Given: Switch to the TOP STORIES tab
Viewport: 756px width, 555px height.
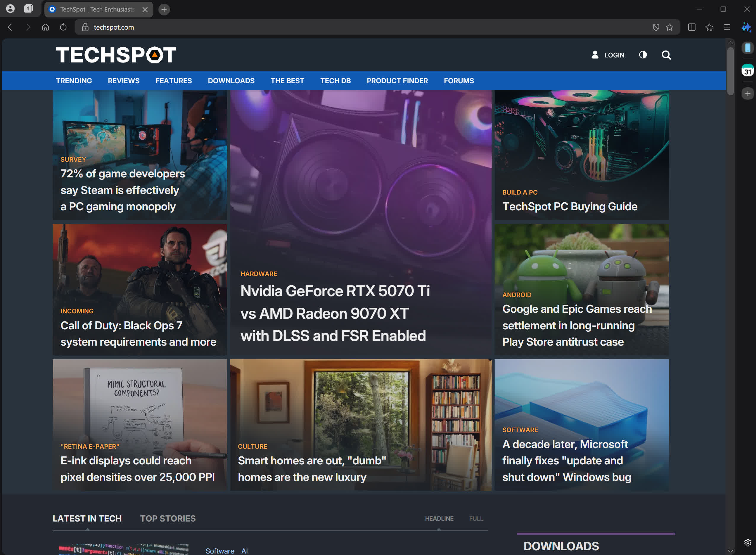Looking at the screenshot, I should pos(168,518).
